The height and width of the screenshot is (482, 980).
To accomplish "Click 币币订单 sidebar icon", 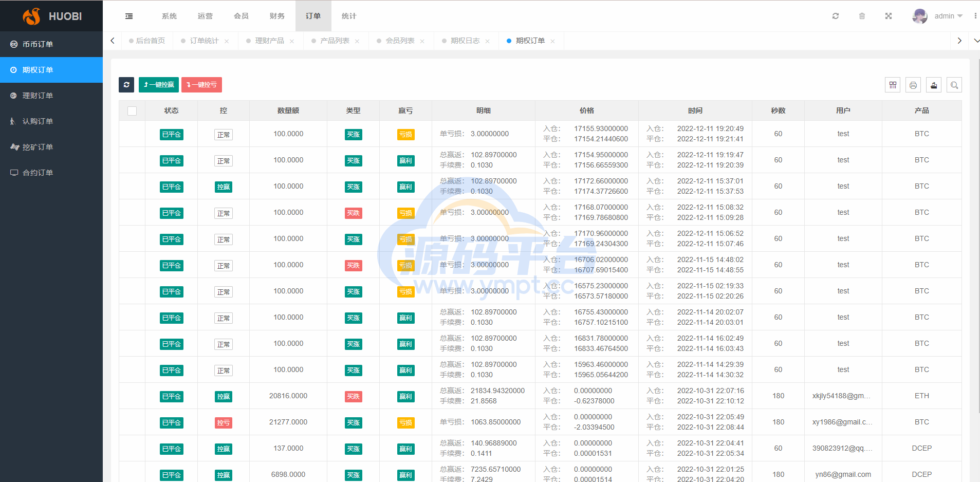I will 14,44.
